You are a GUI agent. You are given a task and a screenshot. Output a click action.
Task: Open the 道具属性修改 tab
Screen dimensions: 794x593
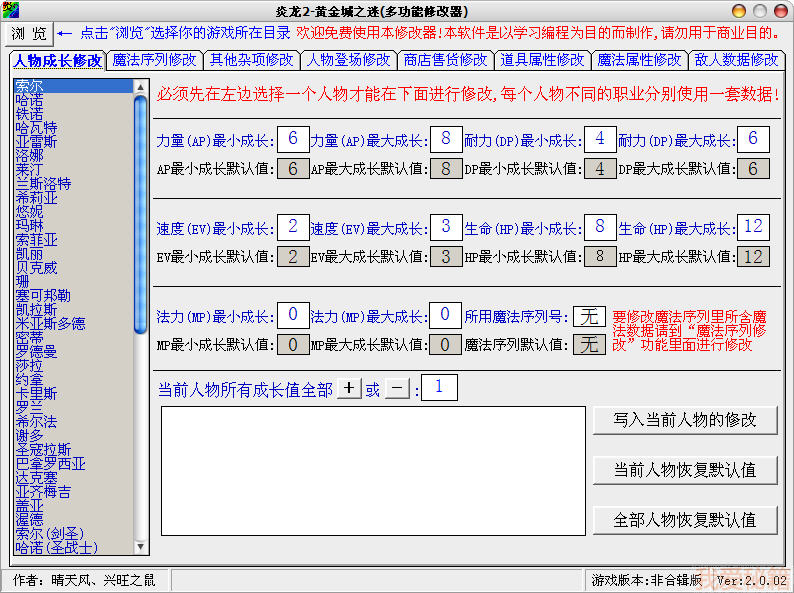coord(543,59)
